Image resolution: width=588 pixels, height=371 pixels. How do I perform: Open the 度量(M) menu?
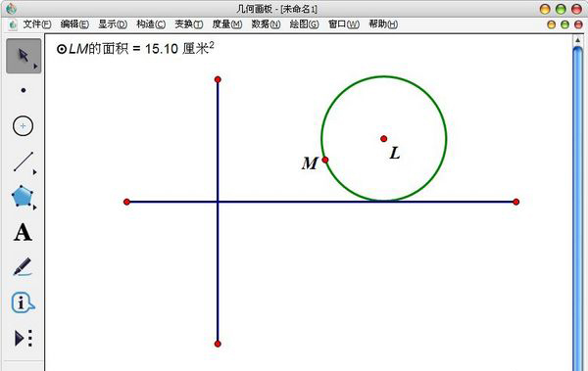(x=227, y=24)
